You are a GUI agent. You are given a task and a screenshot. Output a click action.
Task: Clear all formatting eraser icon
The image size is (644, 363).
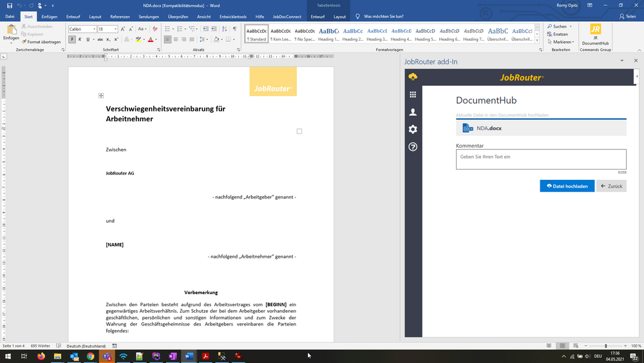[155, 29]
